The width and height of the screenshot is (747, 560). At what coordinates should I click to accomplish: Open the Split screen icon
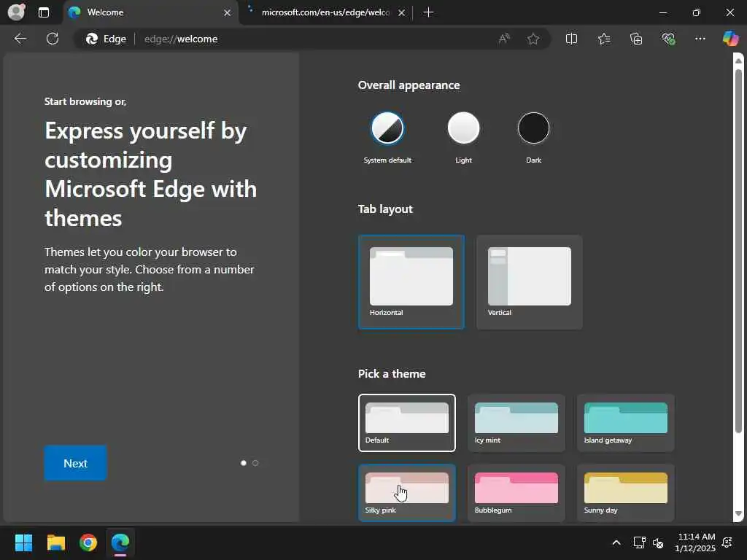click(x=571, y=39)
